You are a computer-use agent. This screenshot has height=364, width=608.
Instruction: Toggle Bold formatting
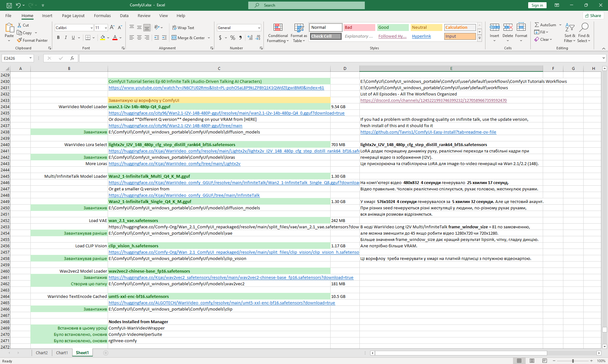pyautogui.click(x=58, y=38)
